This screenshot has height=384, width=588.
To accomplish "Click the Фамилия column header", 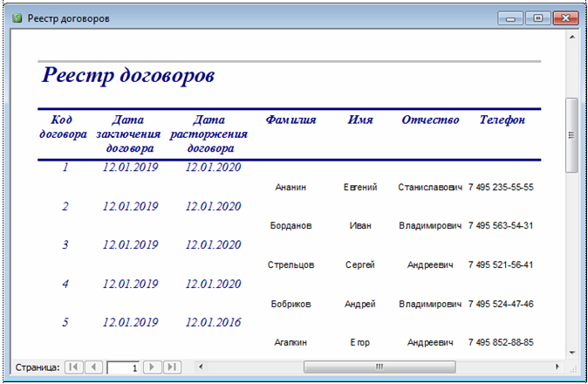I will 291,120.
